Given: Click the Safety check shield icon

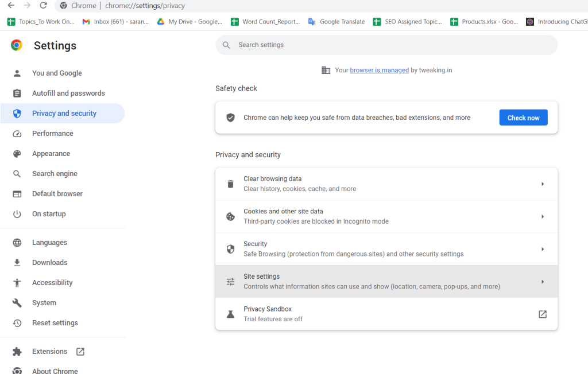Looking at the screenshot, I should tap(231, 118).
